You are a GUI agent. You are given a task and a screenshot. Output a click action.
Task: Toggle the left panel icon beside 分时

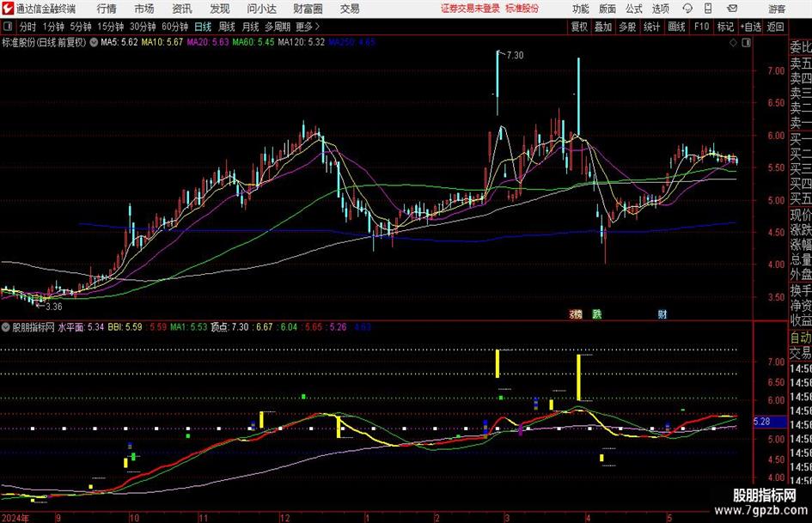click(7, 27)
